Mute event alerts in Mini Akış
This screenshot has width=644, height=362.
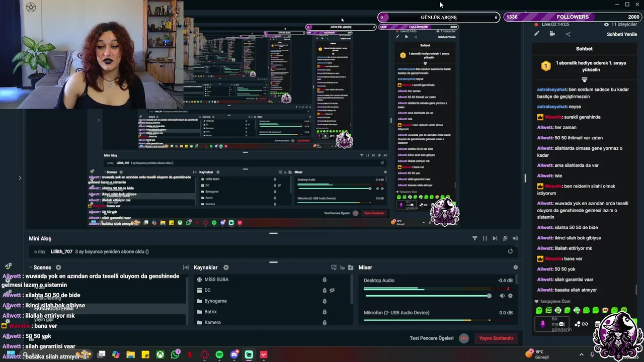(x=505, y=238)
